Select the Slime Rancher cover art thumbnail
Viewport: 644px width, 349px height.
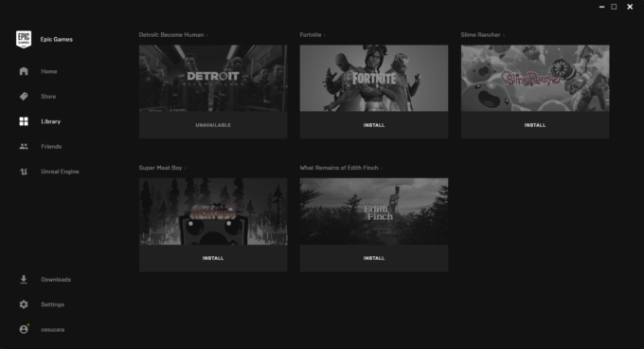point(535,78)
